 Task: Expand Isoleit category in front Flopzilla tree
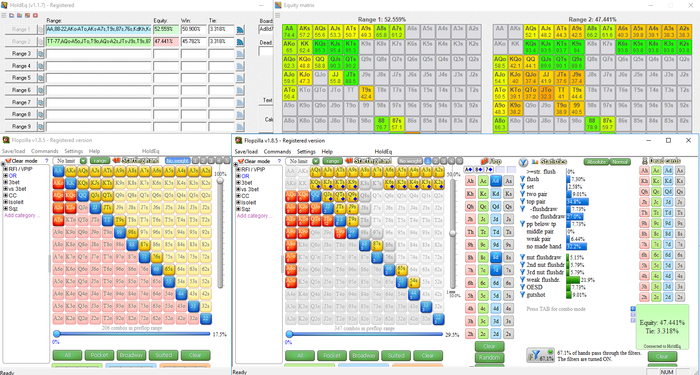[x=239, y=202]
